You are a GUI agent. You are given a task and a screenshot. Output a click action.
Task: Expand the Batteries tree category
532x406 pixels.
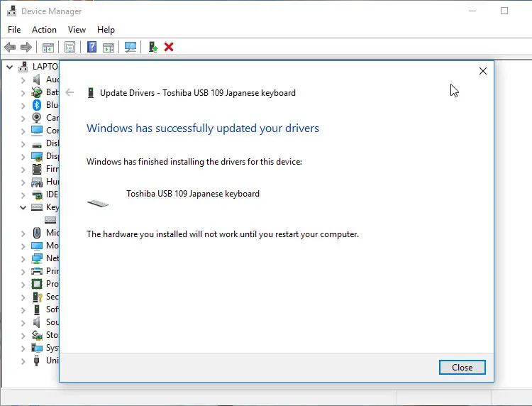pos(23,93)
